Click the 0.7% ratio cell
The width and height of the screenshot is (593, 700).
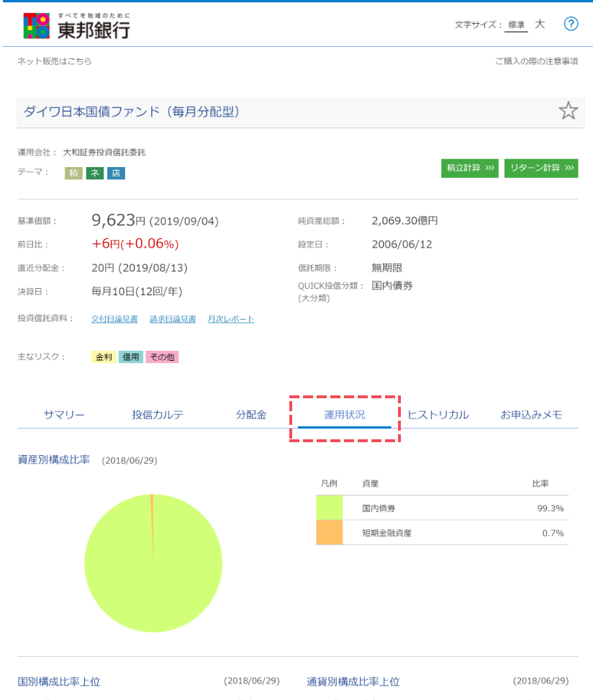pos(553,533)
